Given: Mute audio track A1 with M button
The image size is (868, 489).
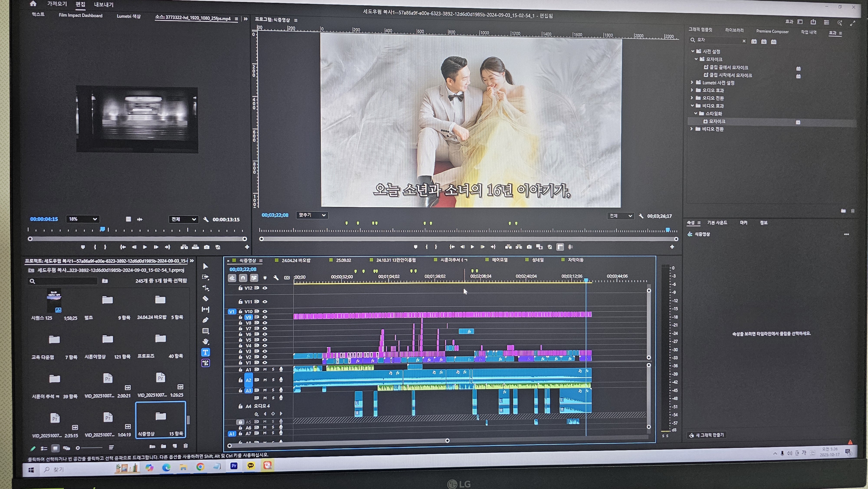Looking at the screenshot, I should [x=265, y=370].
